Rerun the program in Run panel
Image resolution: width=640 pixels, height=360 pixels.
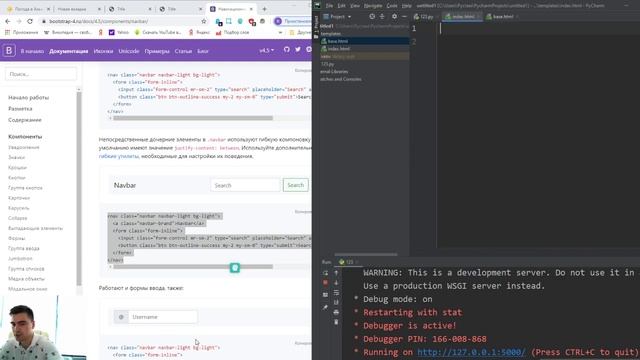pos(325,273)
